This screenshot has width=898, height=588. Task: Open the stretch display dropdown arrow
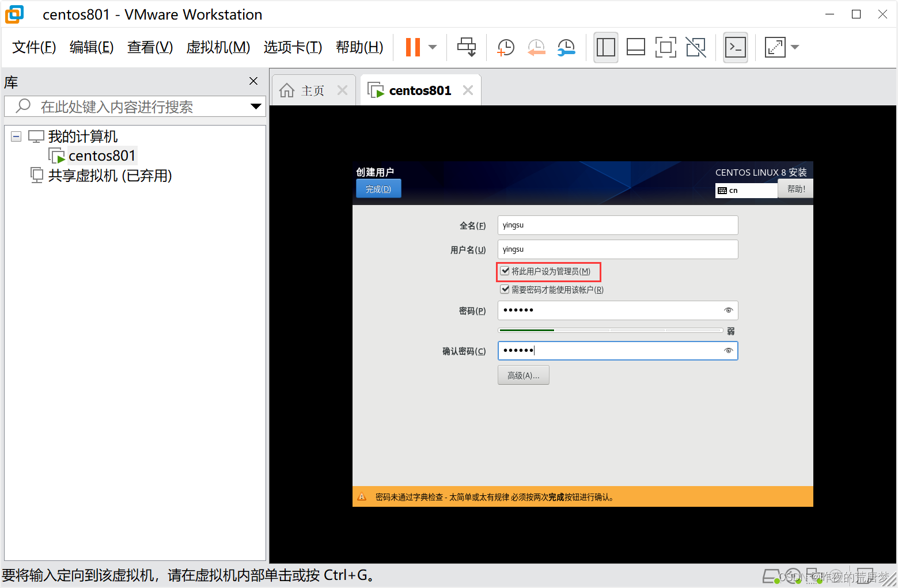coord(795,47)
